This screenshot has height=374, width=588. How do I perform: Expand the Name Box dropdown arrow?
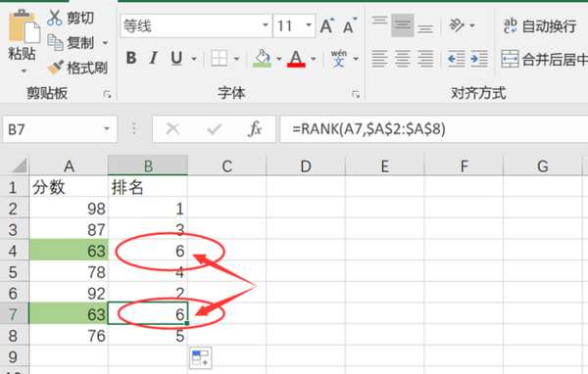click(x=107, y=129)
